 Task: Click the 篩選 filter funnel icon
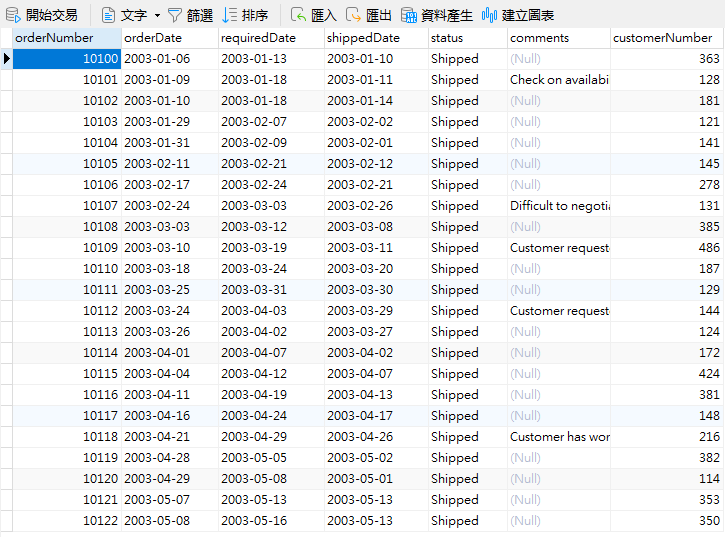175,15
